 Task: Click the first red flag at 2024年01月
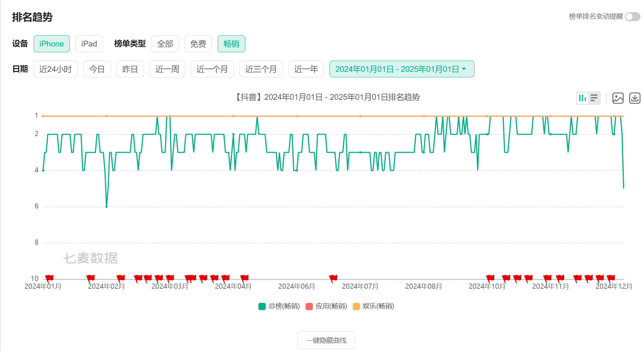49,278
